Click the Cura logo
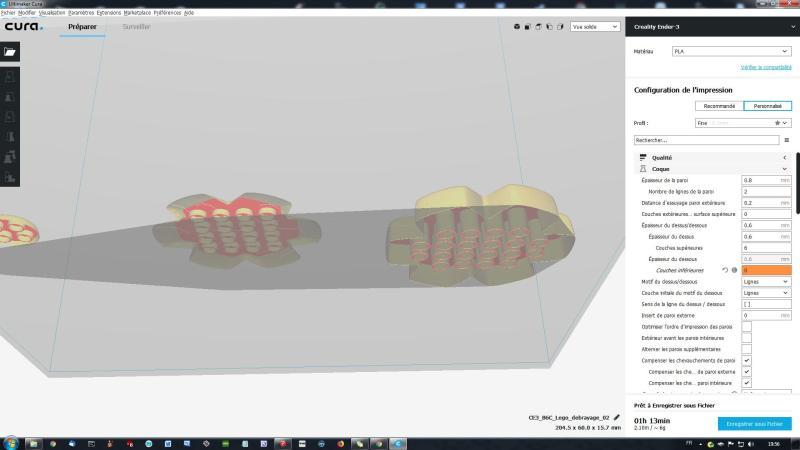 23,27
